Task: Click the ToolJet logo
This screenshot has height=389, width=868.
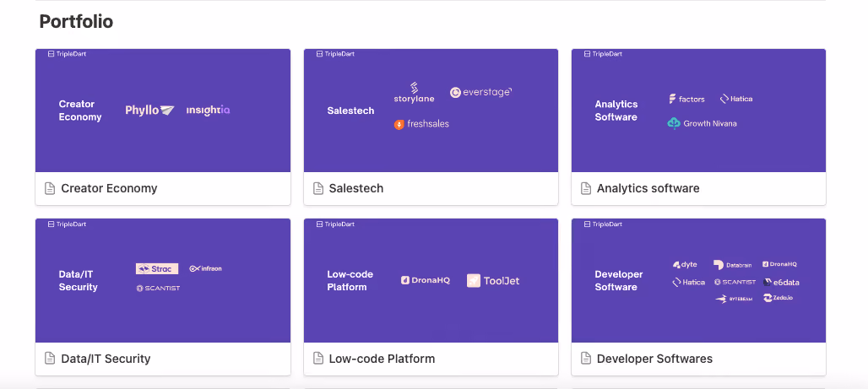Action: click(x=493, y=280)
